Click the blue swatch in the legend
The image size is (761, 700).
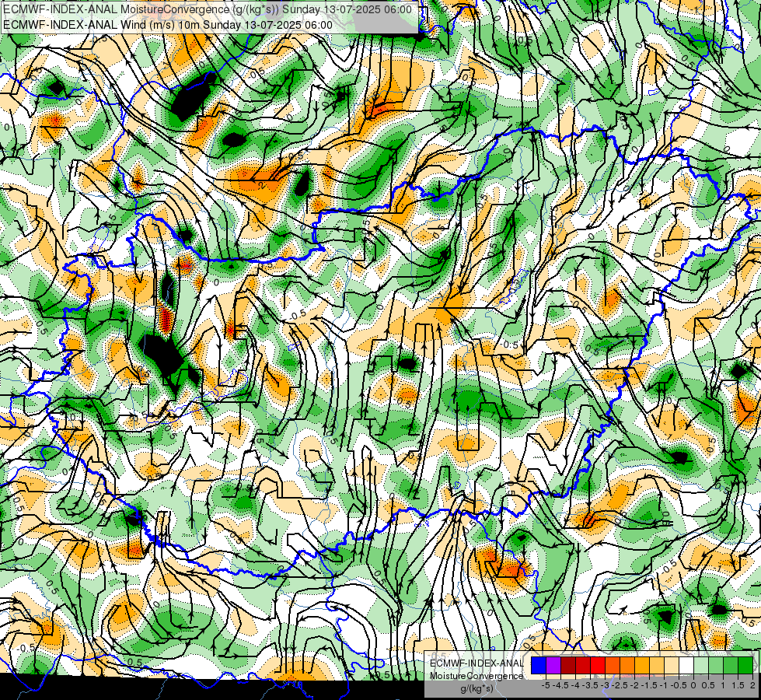click(x=539, y=665)
